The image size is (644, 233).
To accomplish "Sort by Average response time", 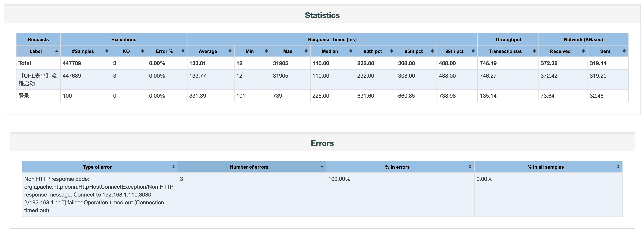I will coord(210,51).
